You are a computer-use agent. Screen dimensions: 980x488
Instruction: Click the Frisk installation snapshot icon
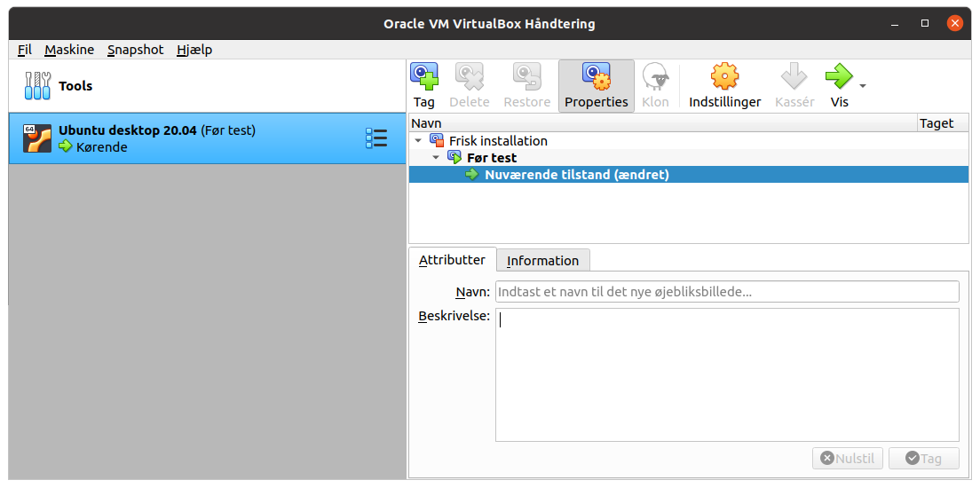click(x=436, y=140)
